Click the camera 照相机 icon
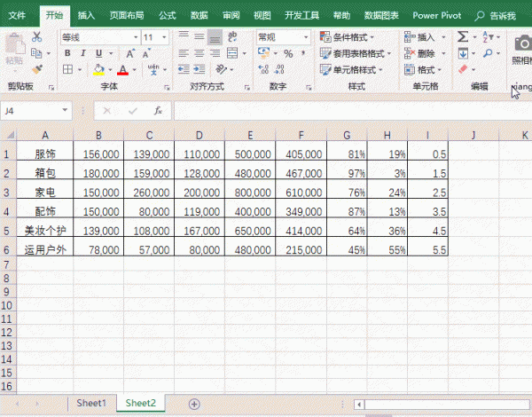 coord(523,43)
